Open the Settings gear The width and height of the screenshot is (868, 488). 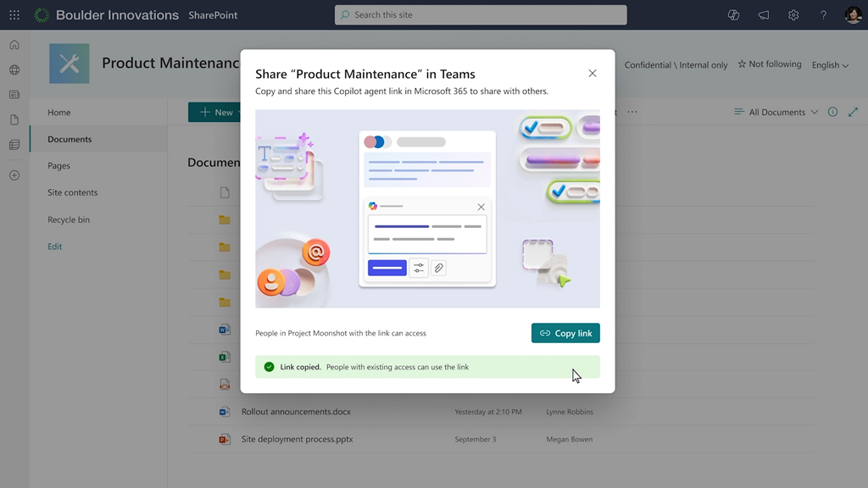793,15
